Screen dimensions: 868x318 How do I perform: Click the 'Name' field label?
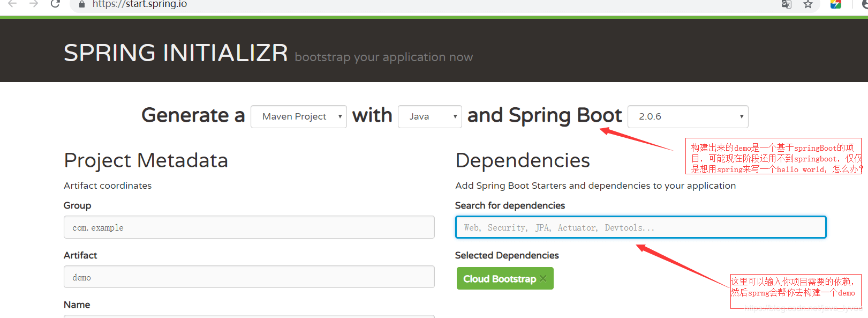77,305
